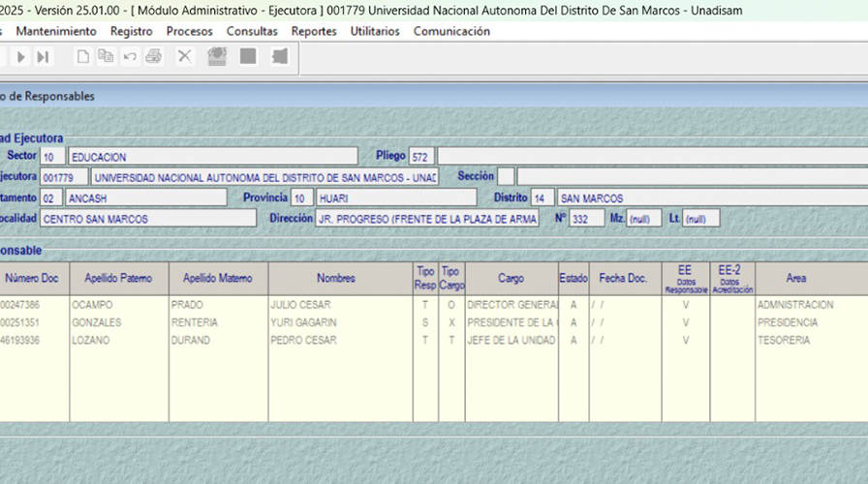The width and height of the screenshot is (868, 484).
Task: Click the Distrito code field 14
Action: [x=542, y=198]
